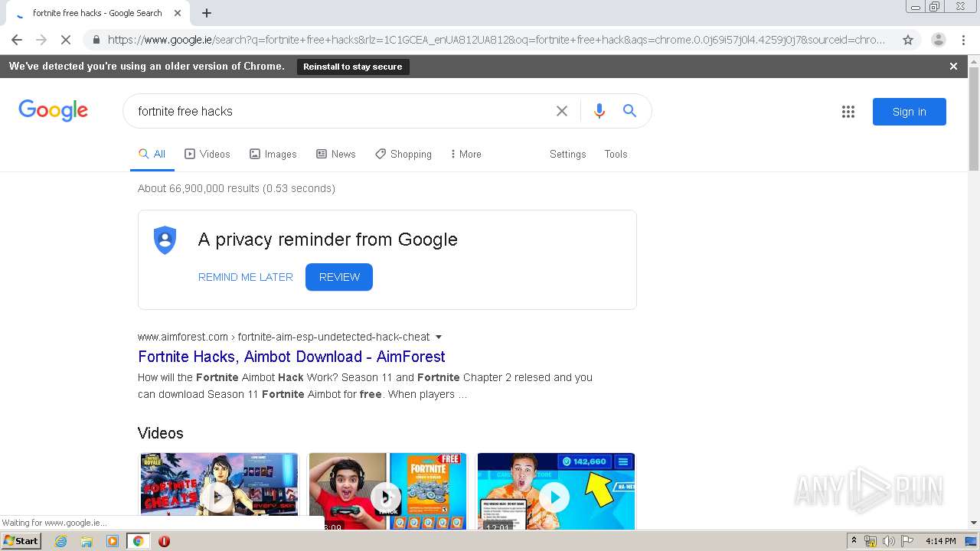Submit search with the magnifier icon
Screen dimensions: 980x551
(629, 111)
